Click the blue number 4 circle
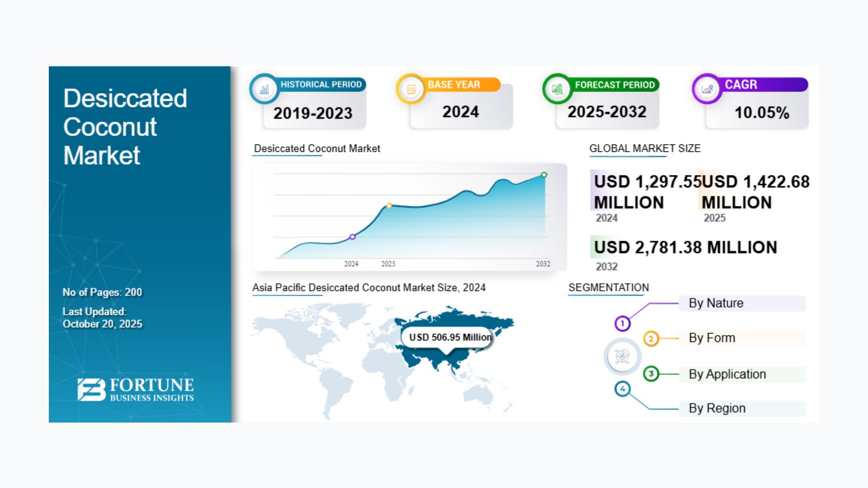Image resolution: width=868 pixels, height=488 pixels. point(622,389)
